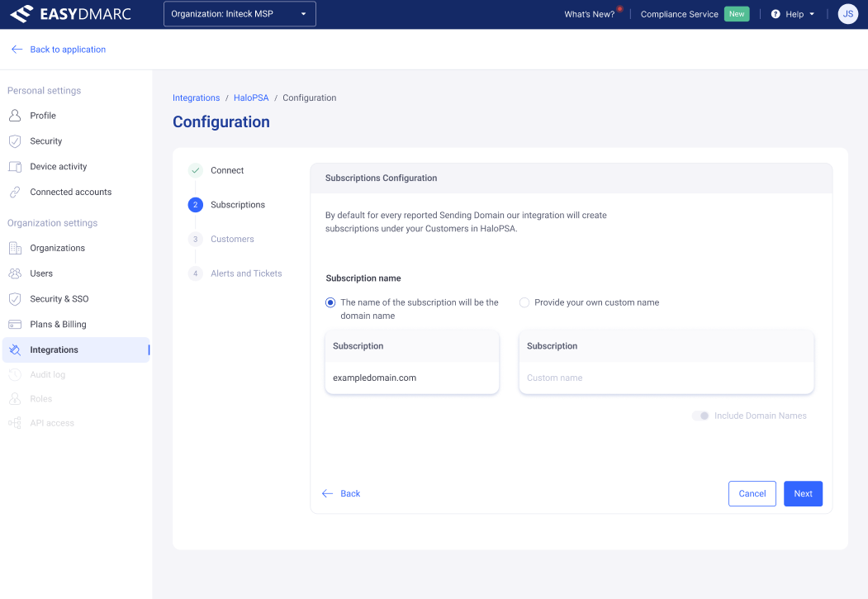The width and height of the screenshot is (868, 599).
Task: Cancel the configuration
Action: click(x=752, y=493)
